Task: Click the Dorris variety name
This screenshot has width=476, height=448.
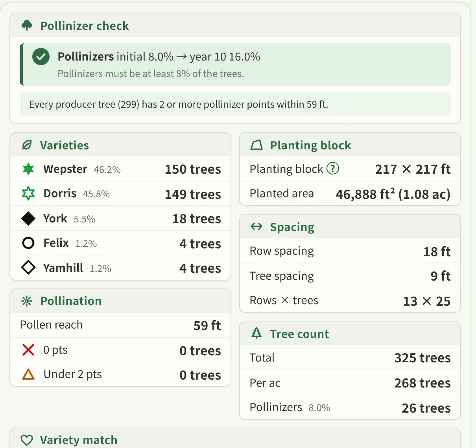Action: (x=60, y=193)
